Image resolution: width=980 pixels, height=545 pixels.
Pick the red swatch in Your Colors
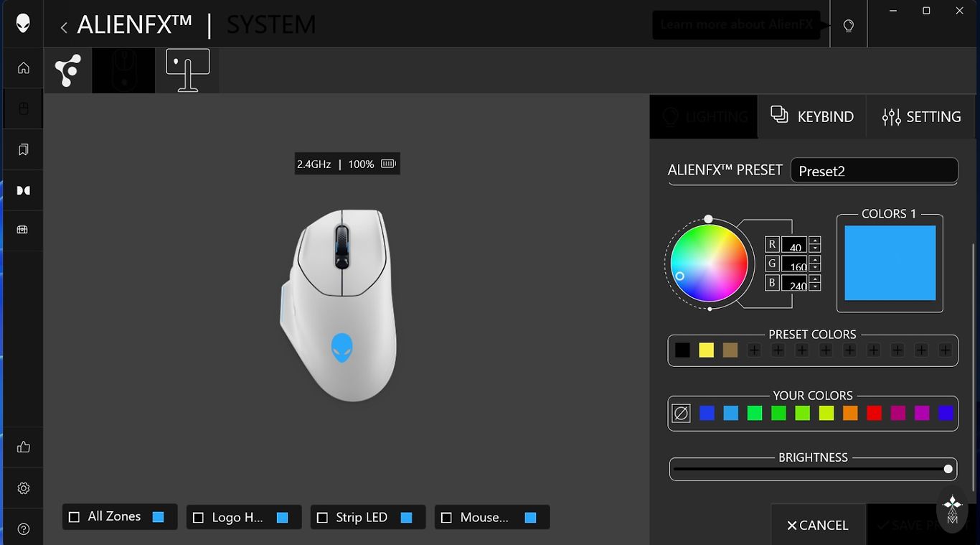874,413
